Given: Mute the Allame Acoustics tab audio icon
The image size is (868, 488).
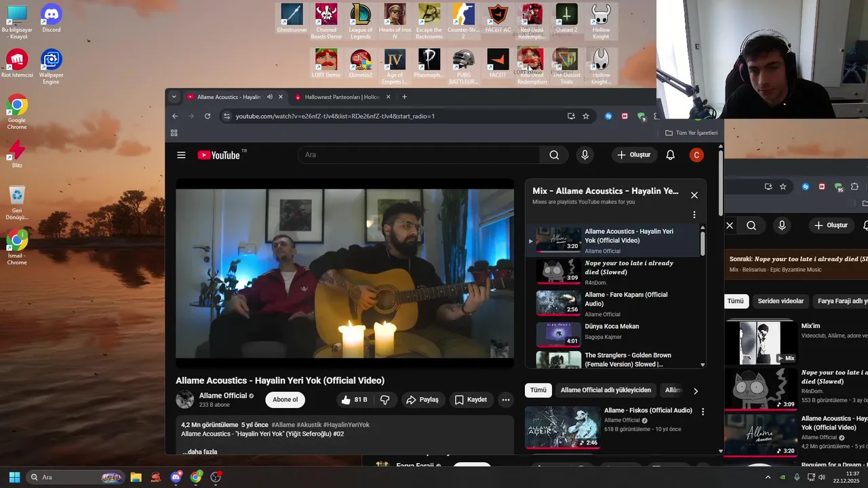Looking at the screenshot, I should (x=270, y=97).
